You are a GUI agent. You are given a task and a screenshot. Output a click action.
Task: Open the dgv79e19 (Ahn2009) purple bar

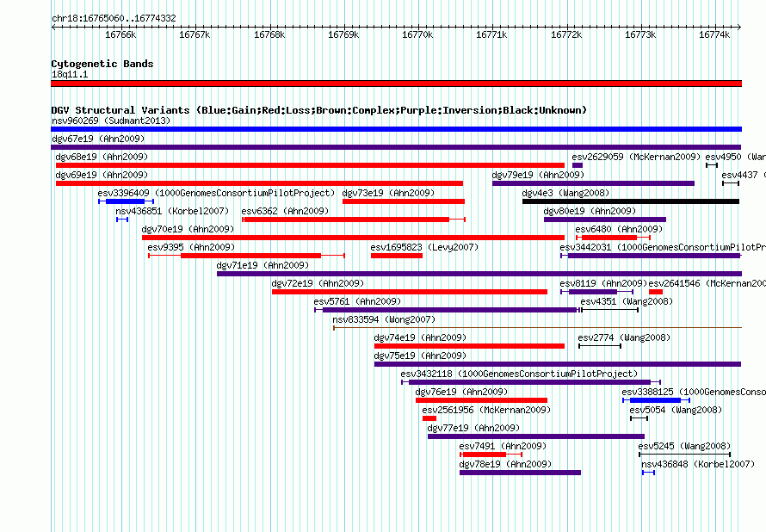click(593, 183)
